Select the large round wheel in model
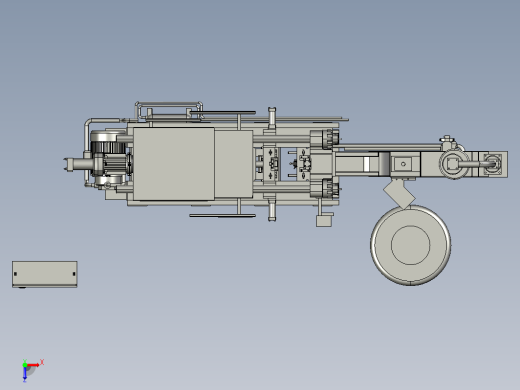This screenshot has width=520, height=390. pos(411,245)
